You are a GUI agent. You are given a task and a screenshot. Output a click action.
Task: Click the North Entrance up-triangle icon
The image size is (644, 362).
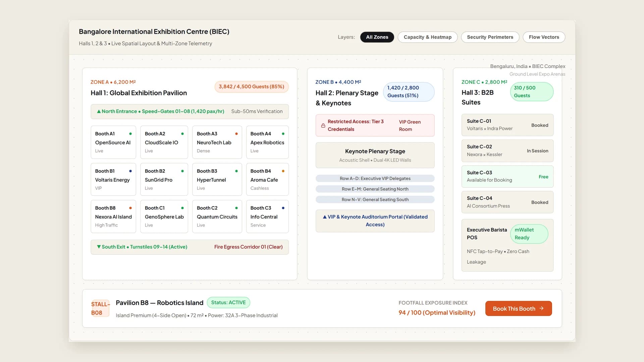pos(99,111)
